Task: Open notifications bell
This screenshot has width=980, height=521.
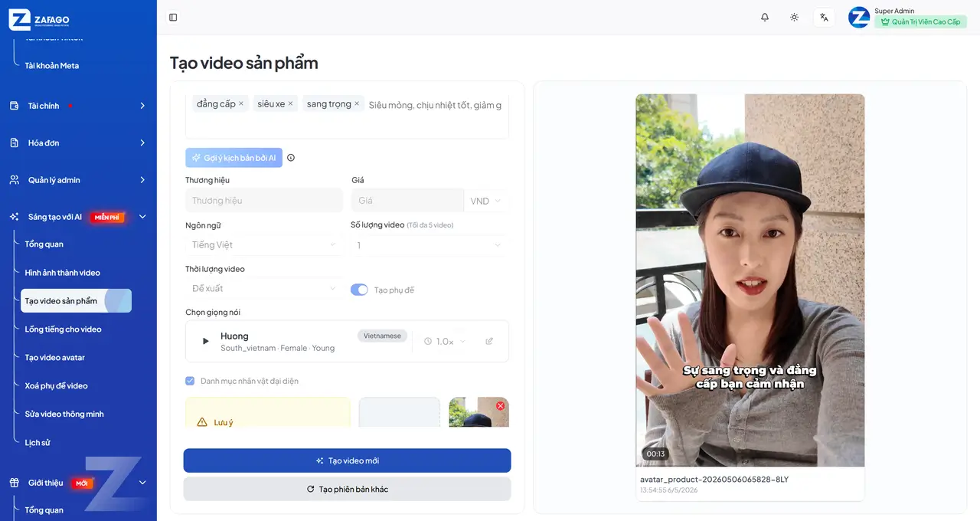Action: [x=765, y=17]
